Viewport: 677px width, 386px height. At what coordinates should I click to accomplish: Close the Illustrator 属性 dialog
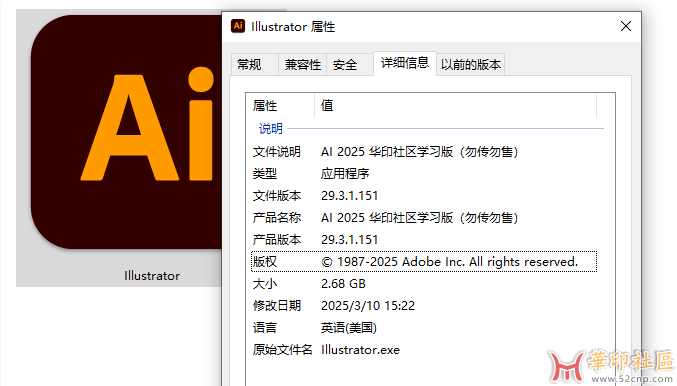coord(626,26)
